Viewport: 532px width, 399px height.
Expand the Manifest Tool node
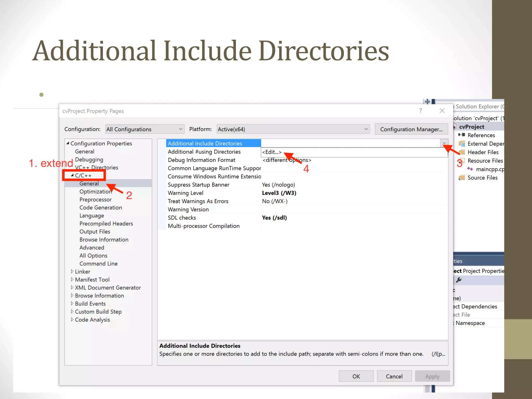point(72,280)
